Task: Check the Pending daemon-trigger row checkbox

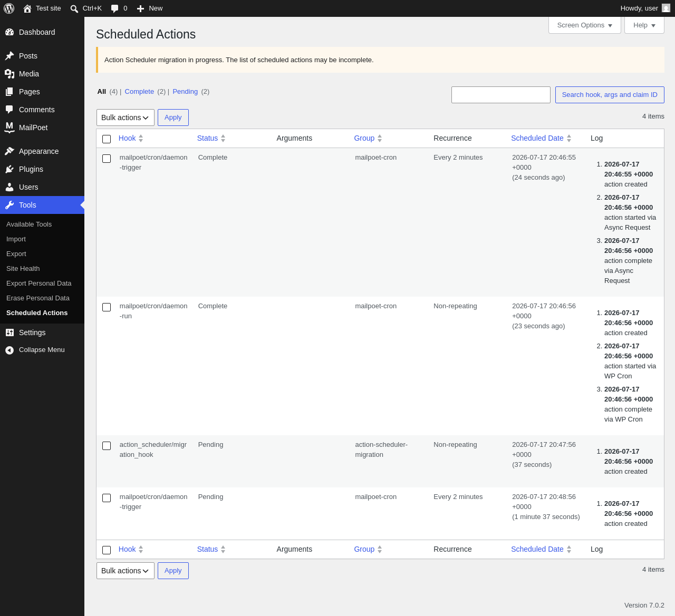Action: (x=107, y=498)
